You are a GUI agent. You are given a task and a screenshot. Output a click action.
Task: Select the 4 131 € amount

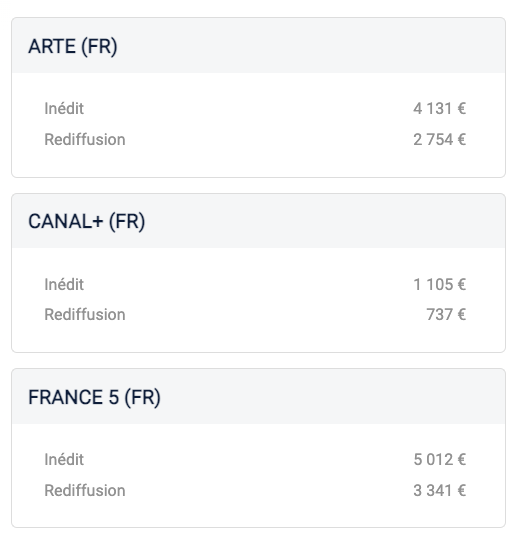[440, 108]
